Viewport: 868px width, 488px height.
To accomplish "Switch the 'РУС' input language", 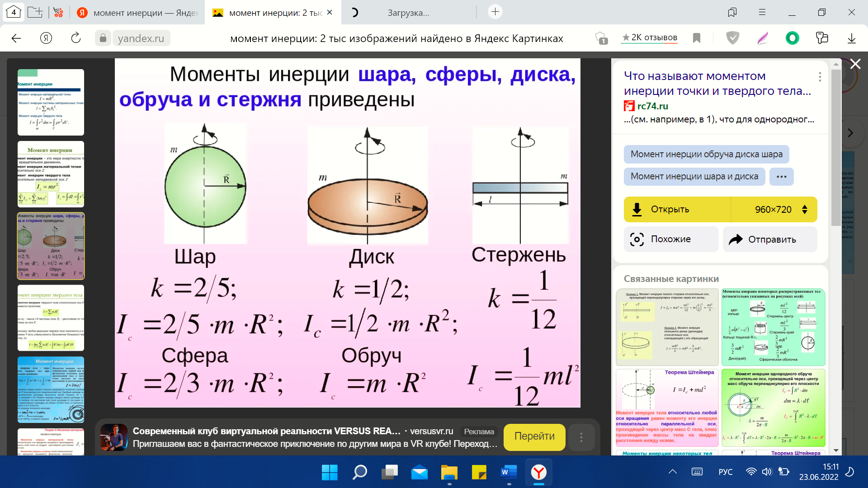I will pos(726,472).
